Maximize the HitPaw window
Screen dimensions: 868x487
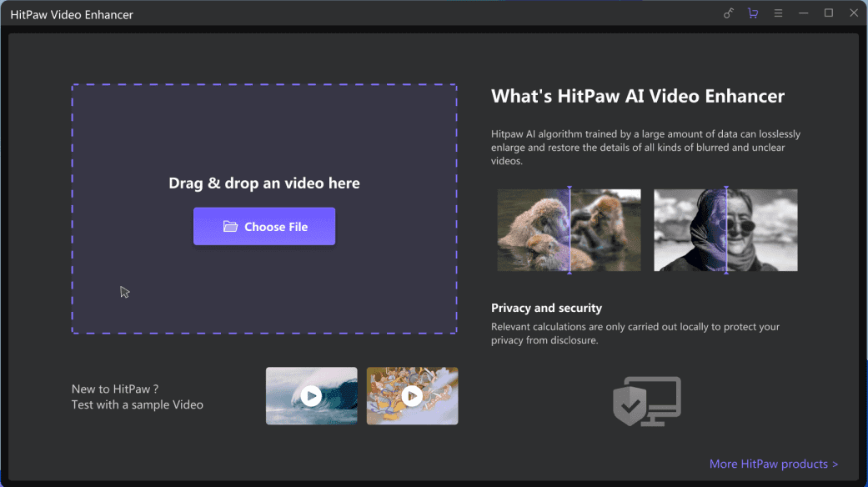(x=829, y=13)
